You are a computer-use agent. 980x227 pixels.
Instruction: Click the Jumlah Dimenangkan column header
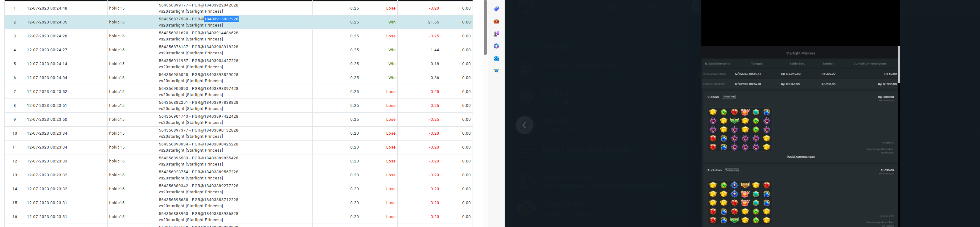point(870,64)
